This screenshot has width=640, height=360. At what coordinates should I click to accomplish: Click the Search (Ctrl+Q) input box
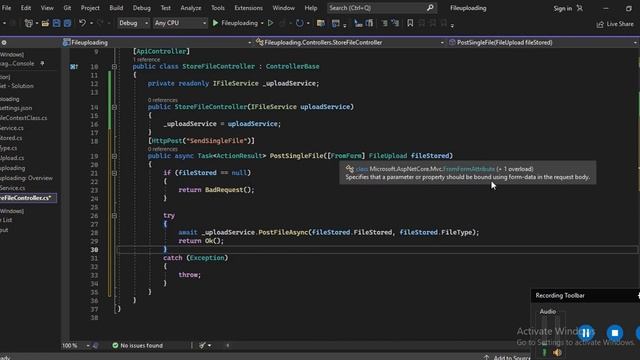click(x=382, y=8)
